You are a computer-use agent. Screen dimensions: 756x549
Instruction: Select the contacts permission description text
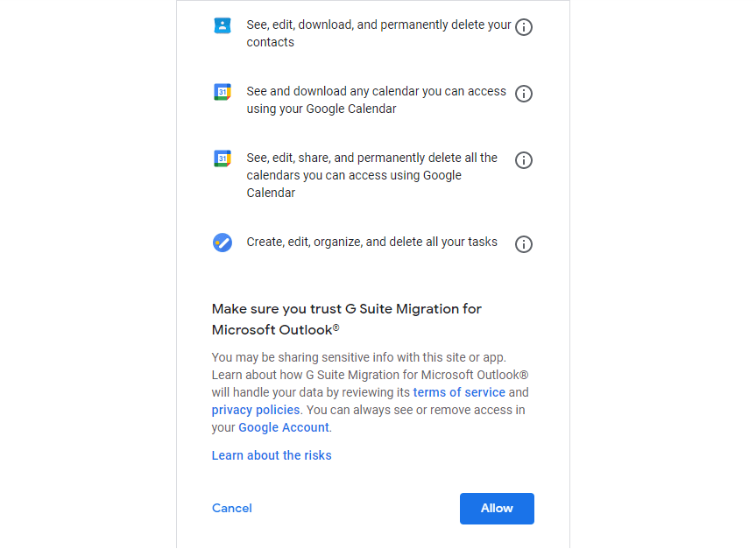click(x=378, y=33)
